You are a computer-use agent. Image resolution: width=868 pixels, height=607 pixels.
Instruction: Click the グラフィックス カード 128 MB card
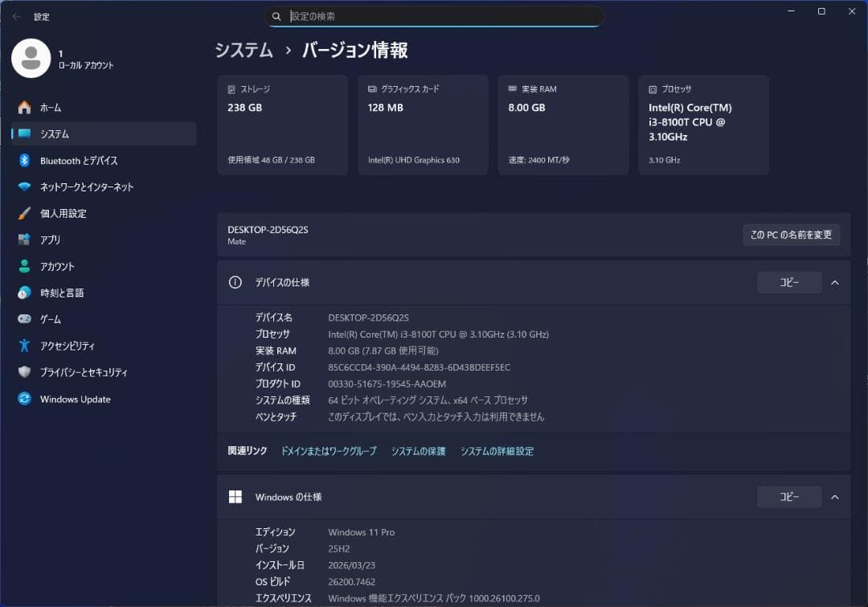coord(423,125)
